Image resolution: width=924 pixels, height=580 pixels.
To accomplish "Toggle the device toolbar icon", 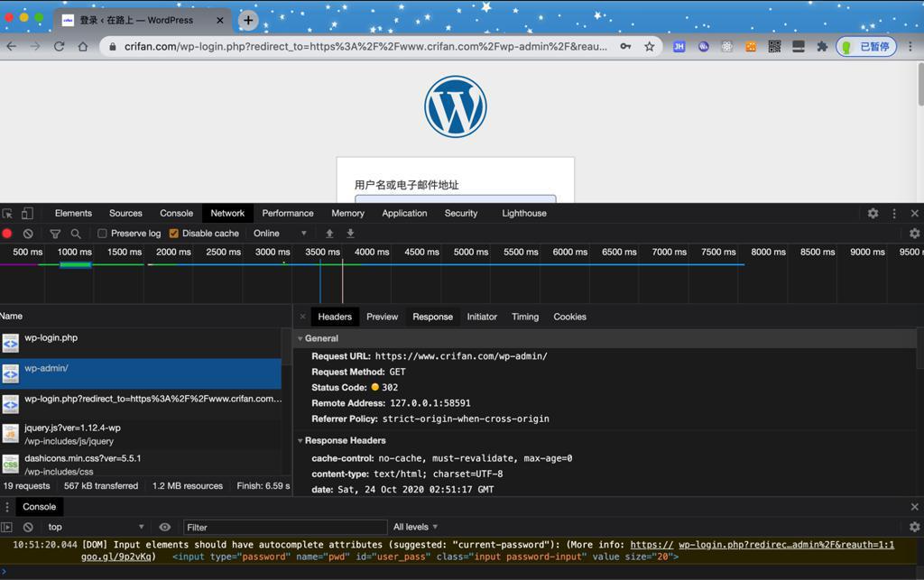I will click(x=27, y=213).
